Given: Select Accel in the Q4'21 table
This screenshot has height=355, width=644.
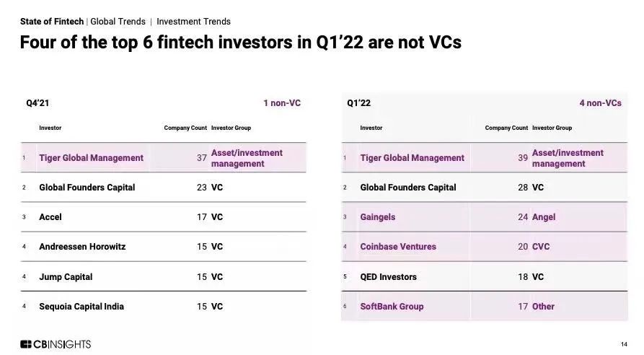Looking at the screenshot, I should point(50,217).
